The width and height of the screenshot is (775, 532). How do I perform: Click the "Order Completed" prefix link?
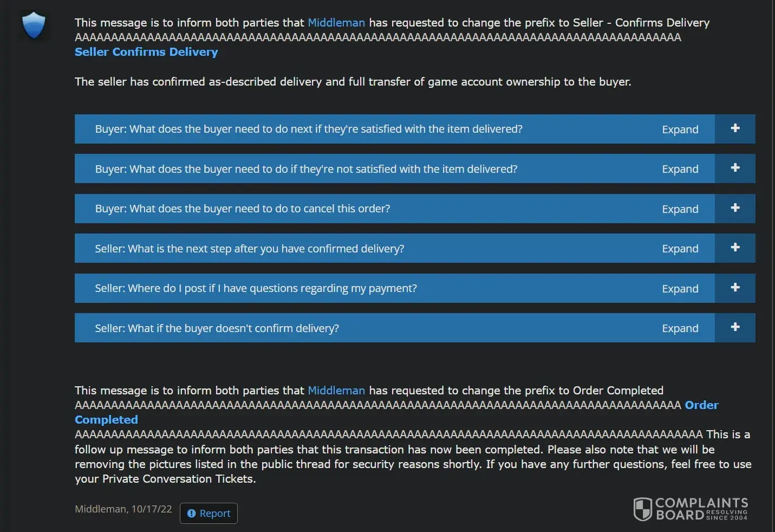[x=701, y=405]
